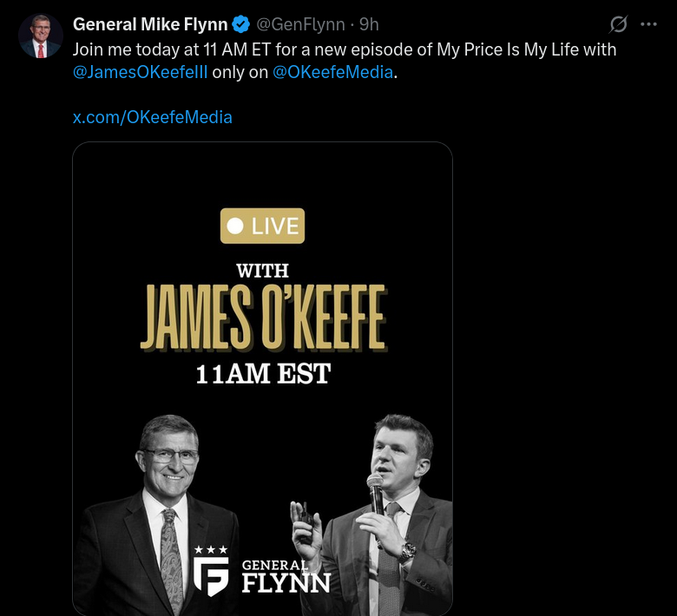Open the @OKeefeMedia mention link
677x616 pixels.
point(333,73)
